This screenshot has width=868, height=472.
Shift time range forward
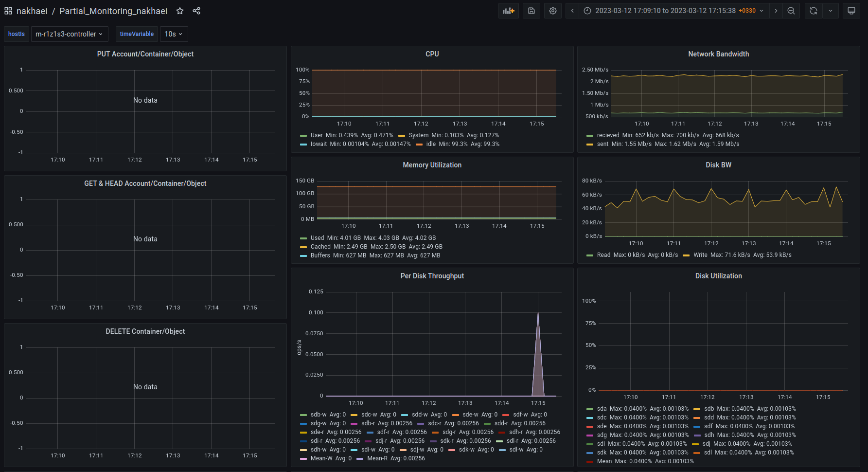(x=776, y=11)
